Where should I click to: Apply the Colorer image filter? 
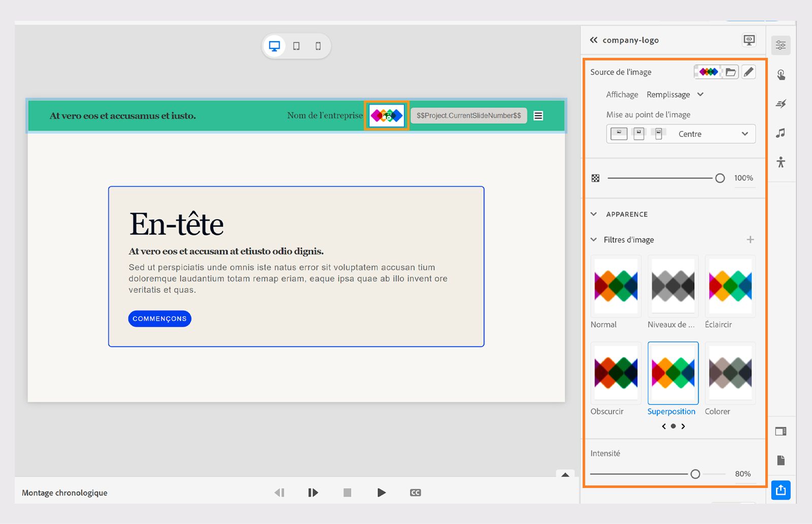click(x=730, y=373)
